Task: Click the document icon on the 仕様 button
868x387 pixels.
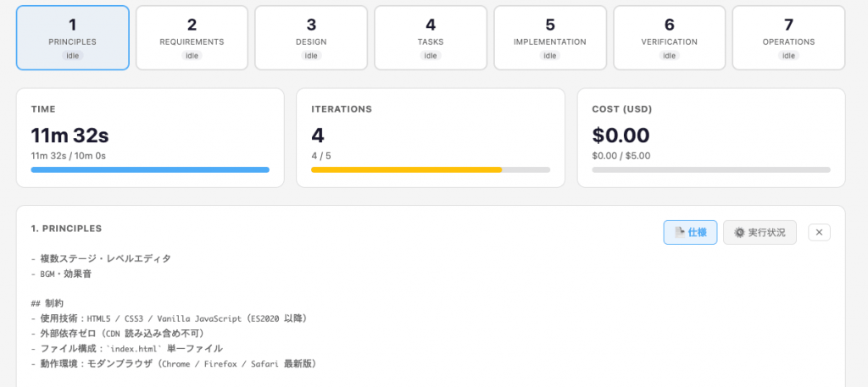Action: [x=679, y=232]
